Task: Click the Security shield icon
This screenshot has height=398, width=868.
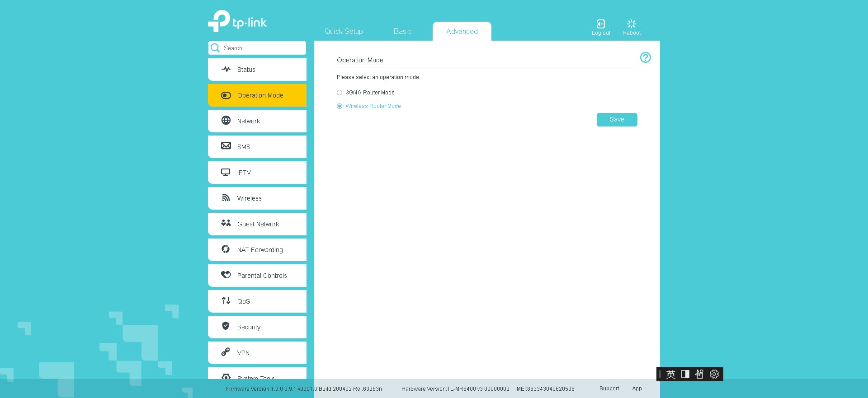Action: point(226,326)
